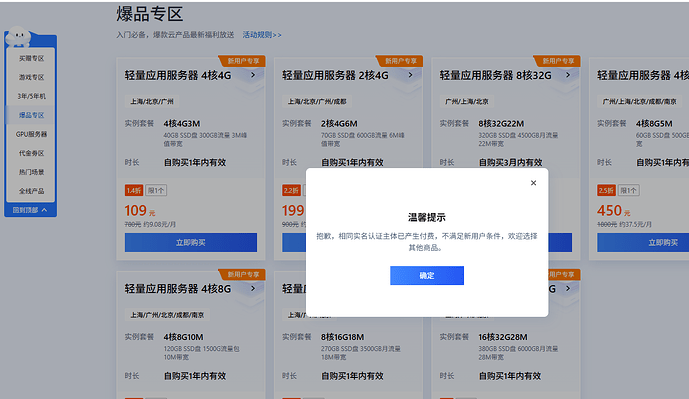Click 8核16G18M package text

(342, 337)
